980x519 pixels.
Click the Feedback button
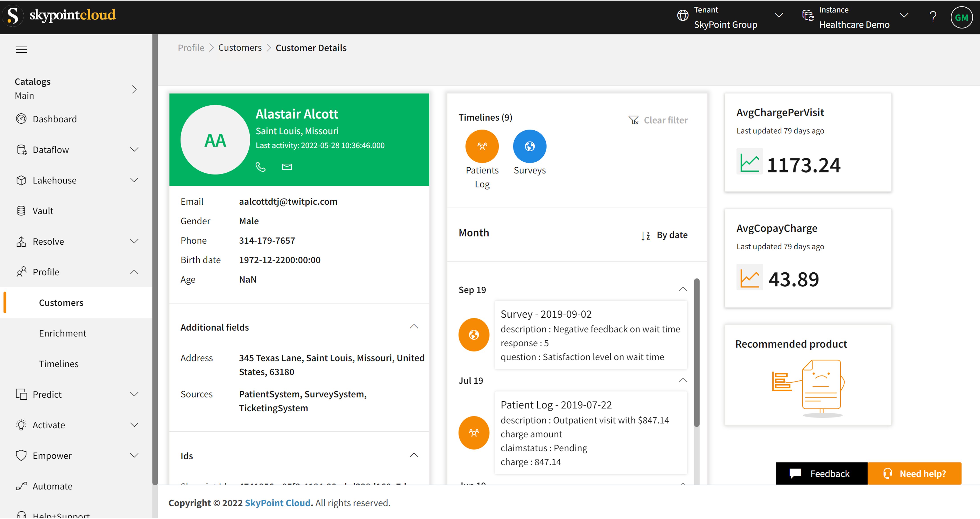(x=821, y=473)
